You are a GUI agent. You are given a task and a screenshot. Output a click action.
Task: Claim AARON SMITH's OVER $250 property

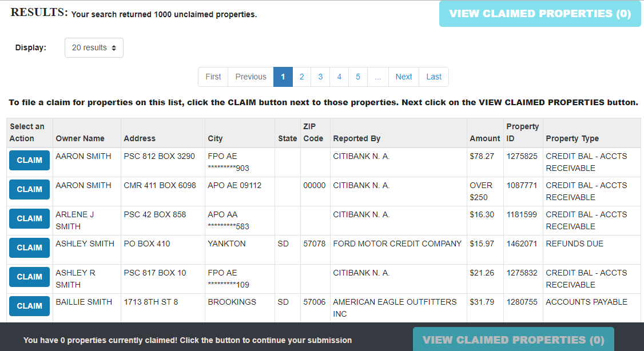(29, 189)
